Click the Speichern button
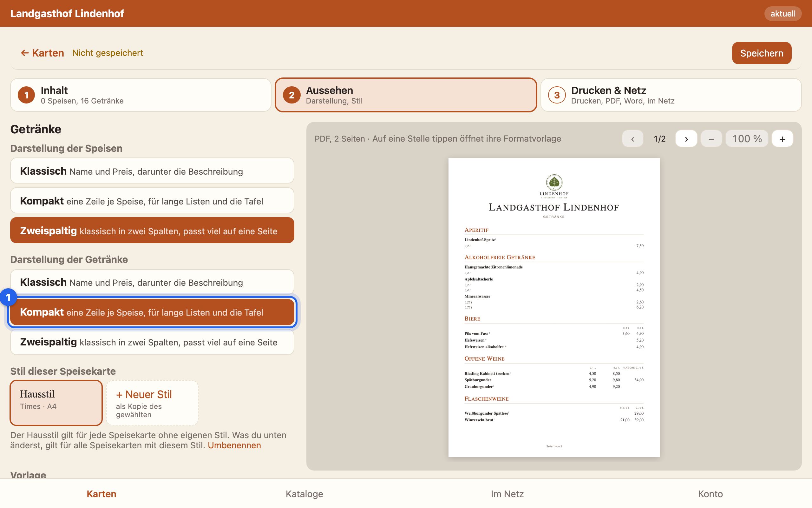812x508 pixels. (x=761, y=53)
